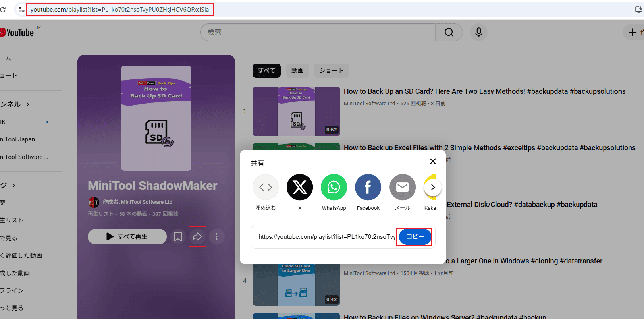The width and height of the screenshot is (644, 319).
Task: Select the すべて filter tab
Action: tap(266, 71)
